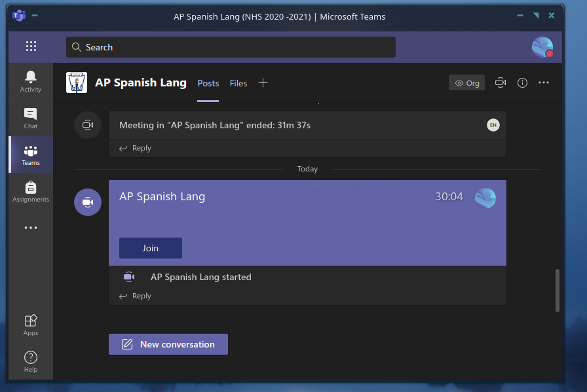Start a New conversation
Viewport: 587px width, 392px height.
(x=168, y=344)
